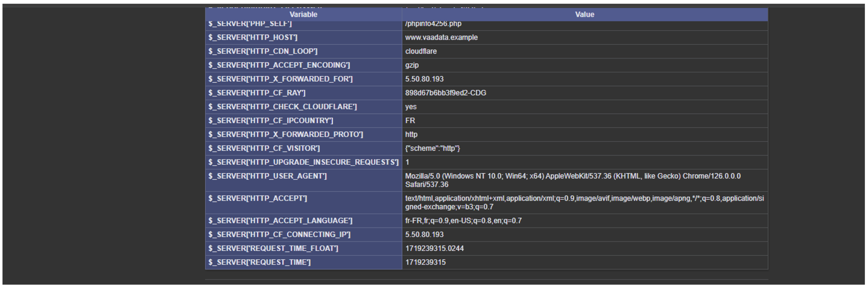Click the $_SERVER['HTTP_X_FORWARDED_PROTO'] variable name
Viewport: 868px width, 289px height.
point(285,135)
